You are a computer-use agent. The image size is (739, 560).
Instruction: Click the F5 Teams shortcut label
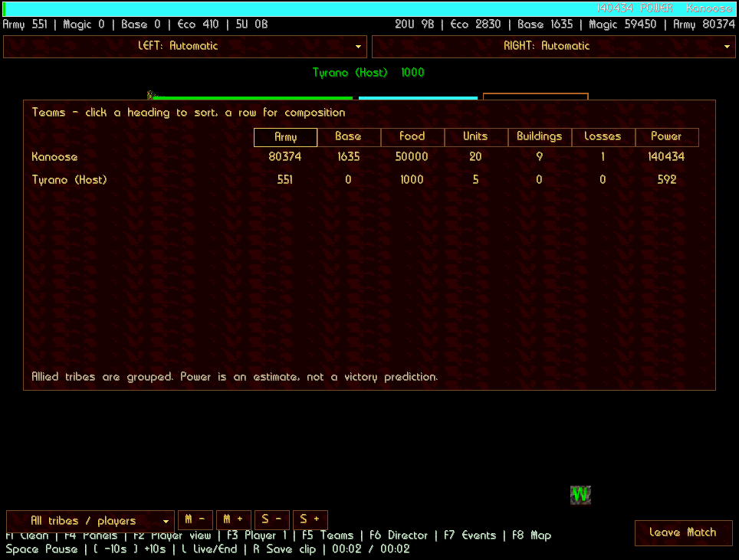coord(328,536)
